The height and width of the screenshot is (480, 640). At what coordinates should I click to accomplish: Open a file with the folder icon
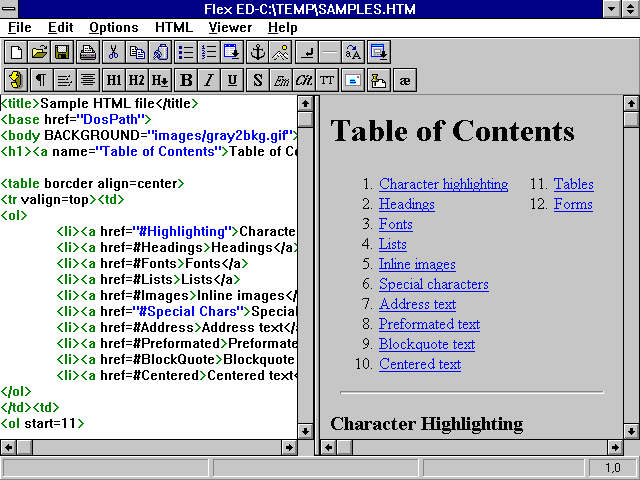coord(39,52)
